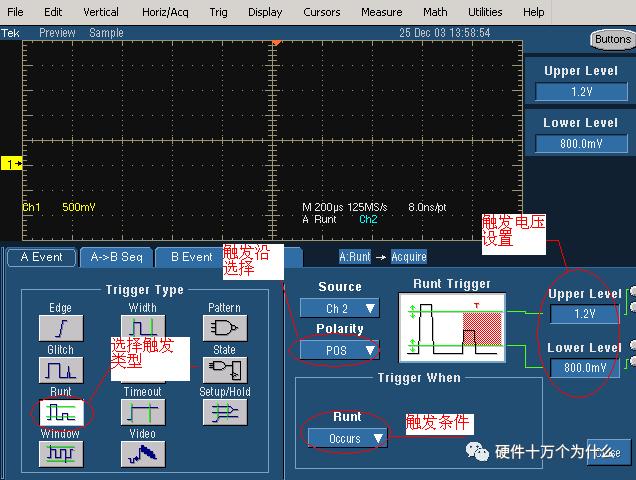Select the Window trigger type icon
Screen dimensions: 636x480
tap(61, 454)
